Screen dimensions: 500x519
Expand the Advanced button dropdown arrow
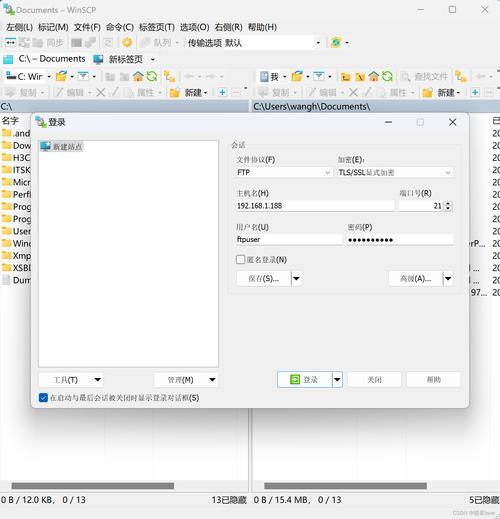[448, 278]
